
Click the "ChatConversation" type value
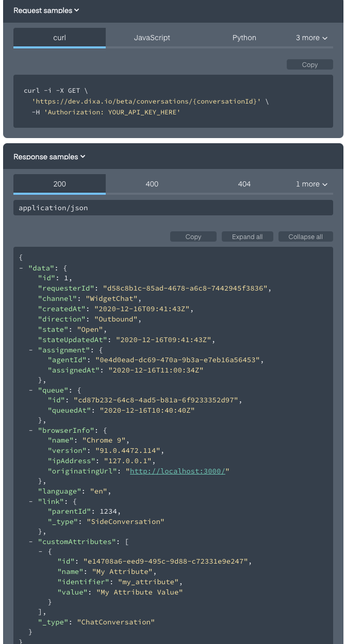click(x=116, y=622)
